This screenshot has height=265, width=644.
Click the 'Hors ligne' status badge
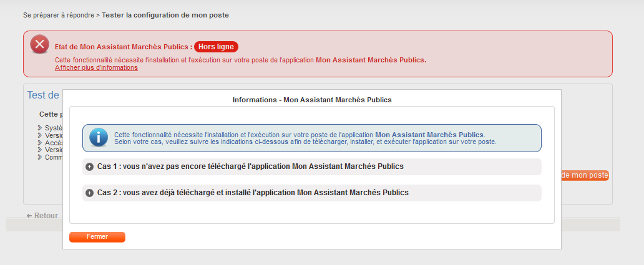tap(216, 47)
